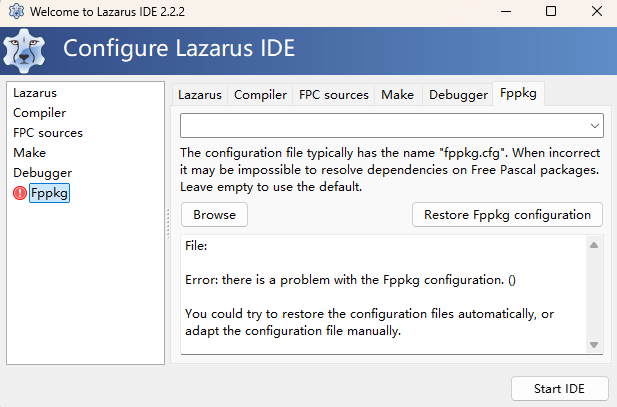This screenshot has width=617, height=407.
Task: Select the Make tab
Action: [x=397, y=95]
